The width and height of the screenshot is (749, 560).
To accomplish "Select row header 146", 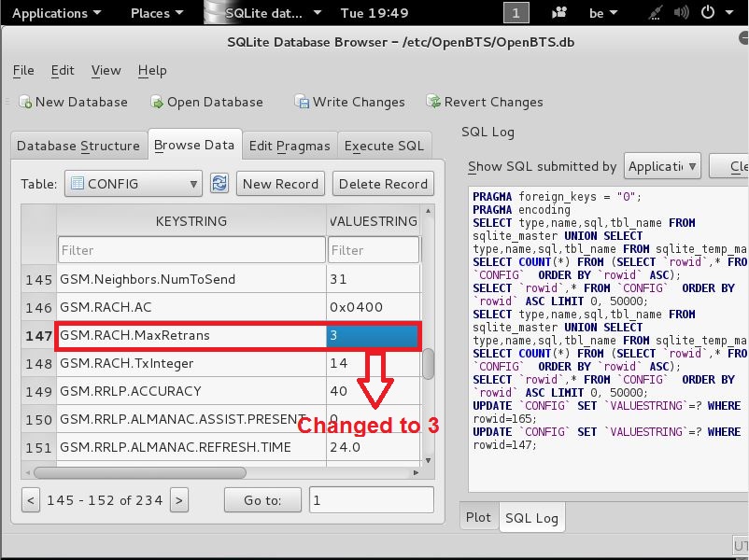I will 38,307.
